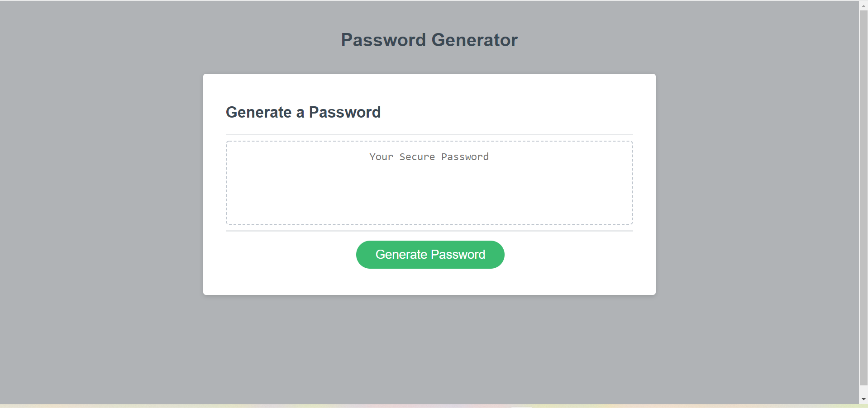868x408 pixels.
Task: Click the Password Generator page heading
Action: pos(429,40)
